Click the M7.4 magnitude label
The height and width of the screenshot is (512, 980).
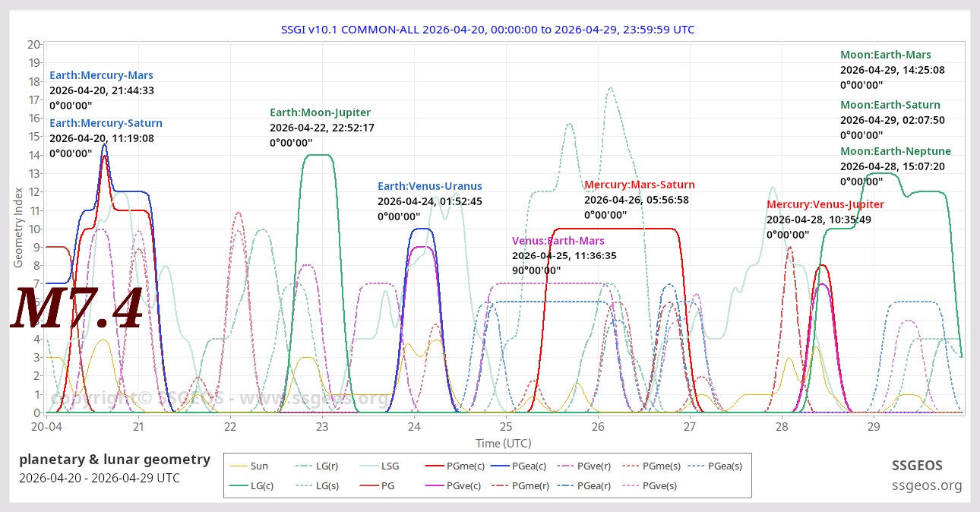pos(76,308)
